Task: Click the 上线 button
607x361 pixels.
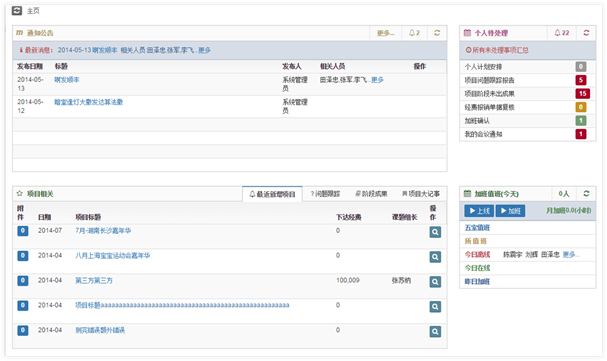Action: [479, 211]
